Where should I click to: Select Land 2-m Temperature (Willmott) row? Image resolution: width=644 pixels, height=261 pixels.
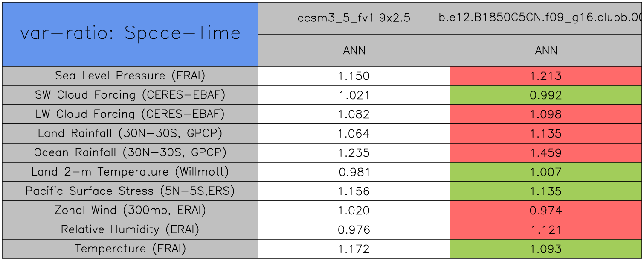(x=130, y=172)
